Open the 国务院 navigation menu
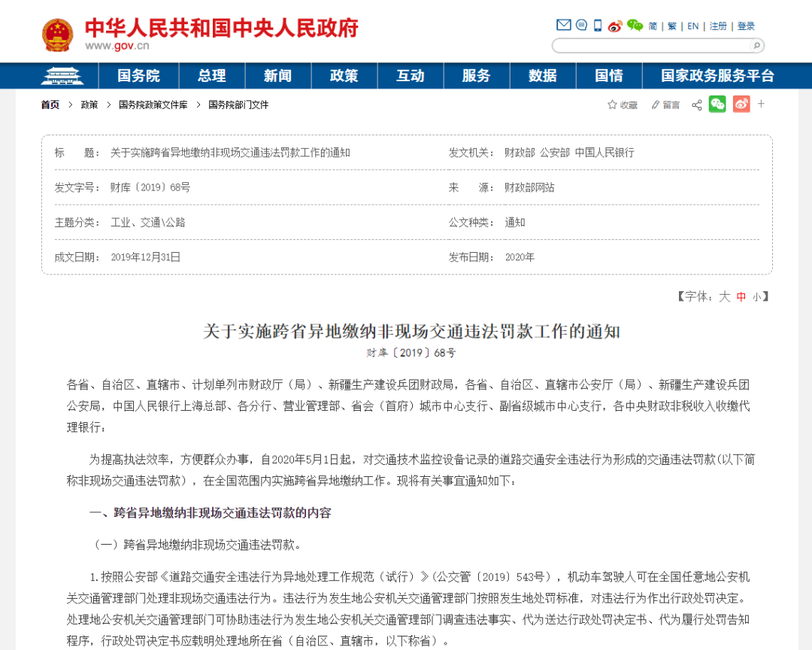The height and width of the screenshot is (650, 812). tap(138, 76)
